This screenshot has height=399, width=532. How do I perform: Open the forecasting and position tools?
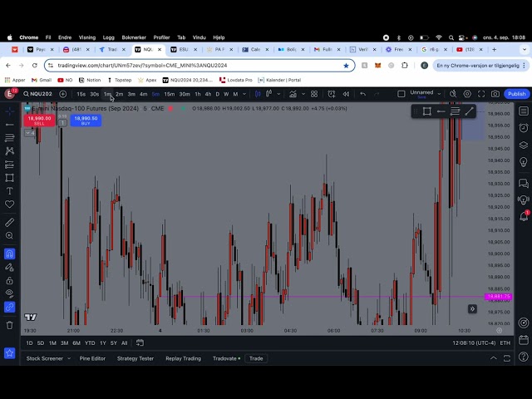(x=9, y=165)
